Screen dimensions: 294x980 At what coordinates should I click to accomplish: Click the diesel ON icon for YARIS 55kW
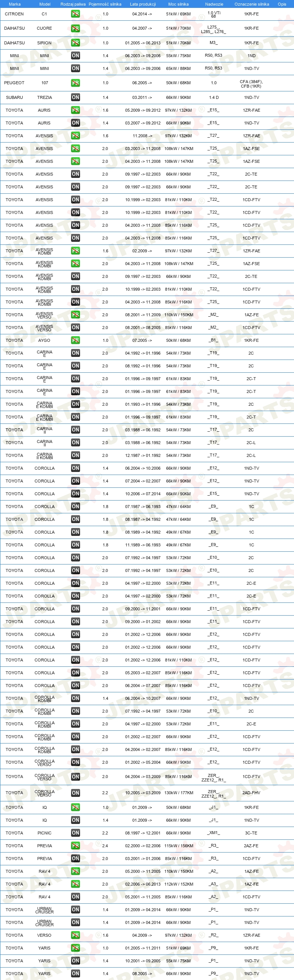click(x=75, y=961)
